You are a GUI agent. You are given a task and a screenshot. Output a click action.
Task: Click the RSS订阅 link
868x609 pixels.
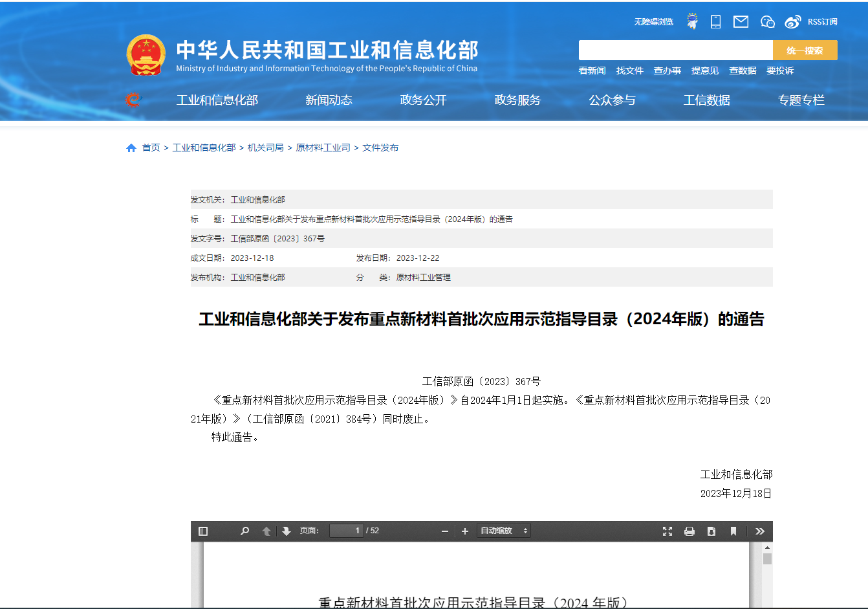[823, 22]
